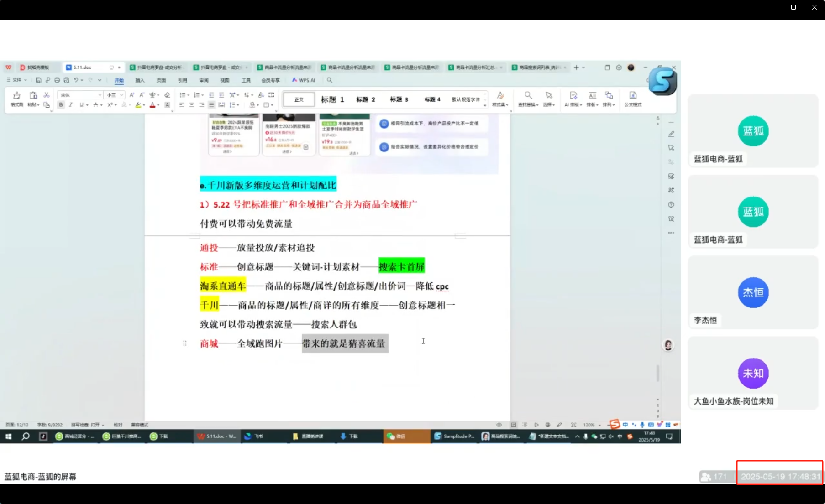Image resolution: width=825 pixels, height=504 pixels.
Task: Apply the Heading 1 style
Action: [x=332, y=99]
